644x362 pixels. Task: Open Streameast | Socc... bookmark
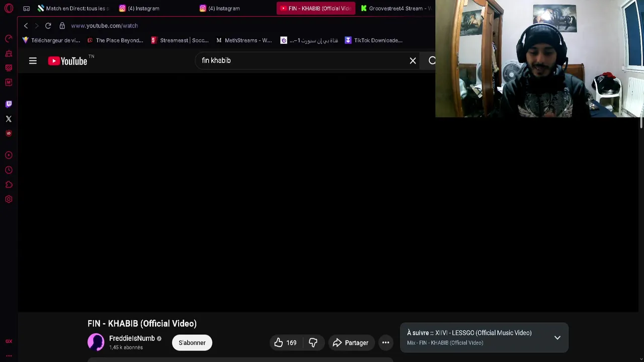pyautogui.click(x=180, y=40)
